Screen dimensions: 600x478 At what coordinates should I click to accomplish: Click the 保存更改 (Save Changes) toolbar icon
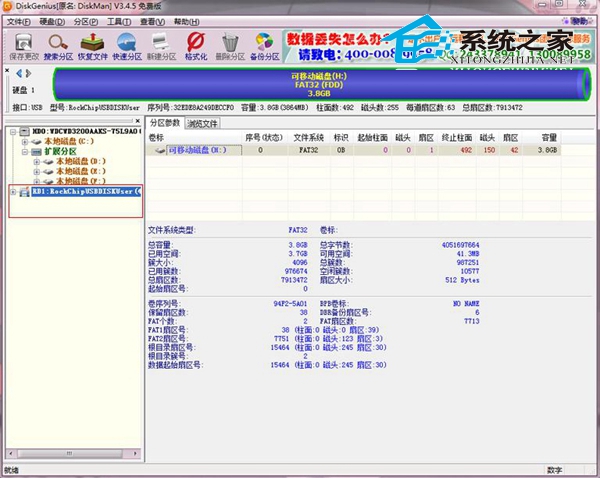(x=22, y=45)
